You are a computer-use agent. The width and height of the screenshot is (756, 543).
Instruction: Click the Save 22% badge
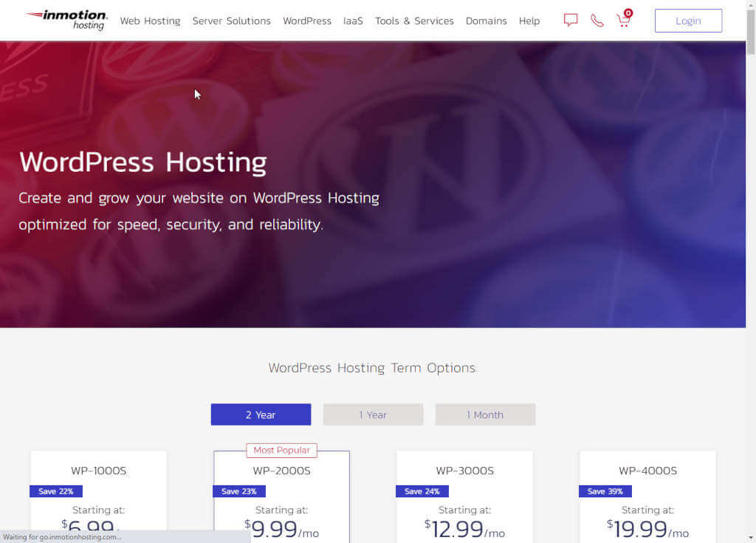coord(56,491)
